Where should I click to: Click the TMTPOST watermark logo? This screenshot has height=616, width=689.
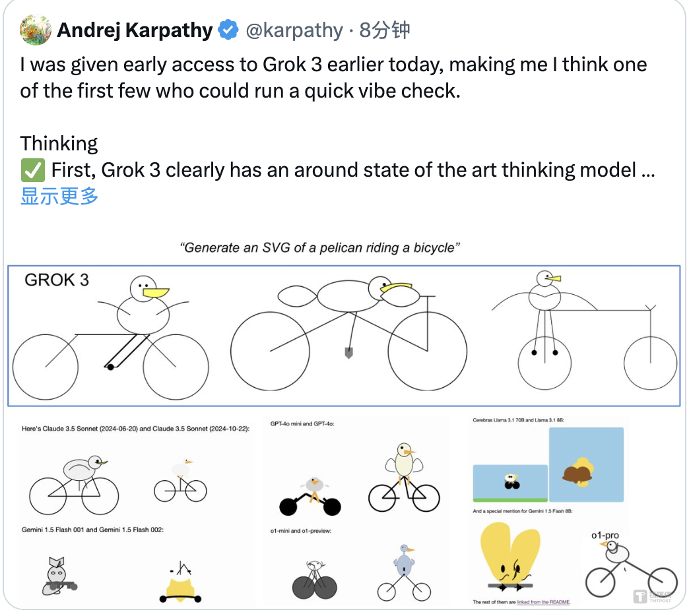[x=653, y=596]
